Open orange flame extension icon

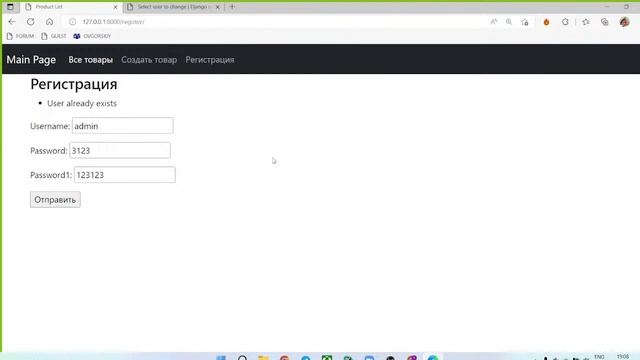547,22
